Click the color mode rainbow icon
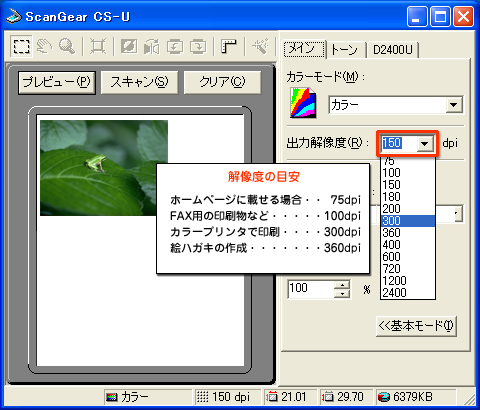Viewport: 480px width, 410px height. (x=302, y=102)
